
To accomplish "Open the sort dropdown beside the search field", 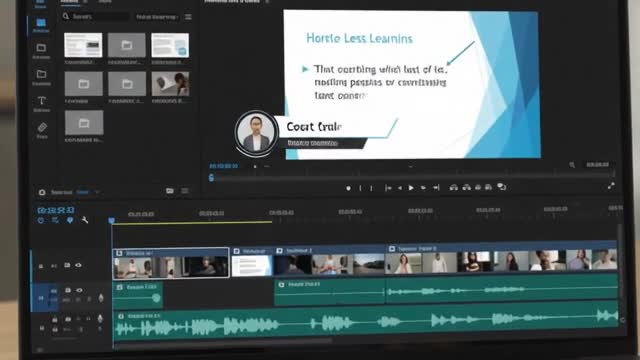I will tap(157, 17).
